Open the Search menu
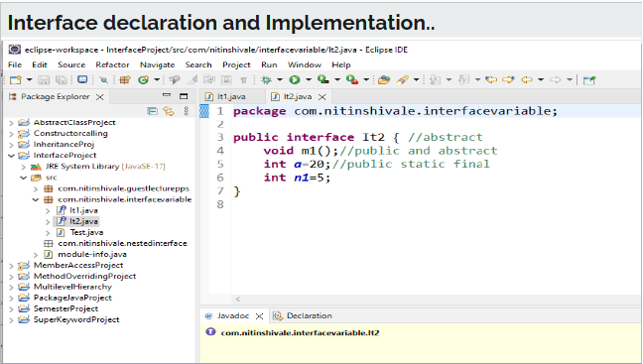This screenshot has width=643, height=364. (198, 64)
